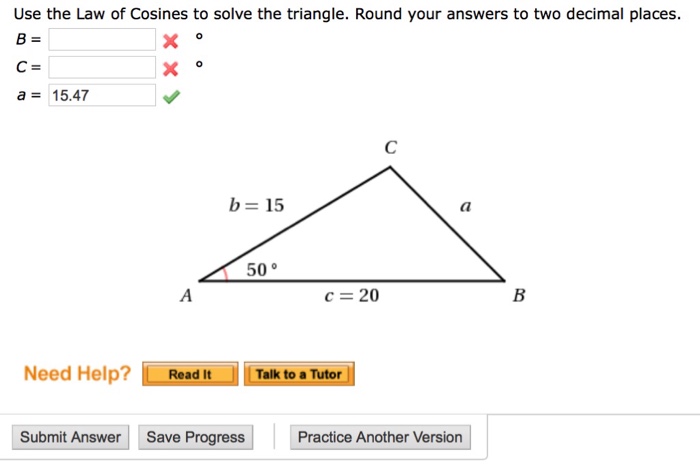Click the b = 15 side label

tap(257, 206)
